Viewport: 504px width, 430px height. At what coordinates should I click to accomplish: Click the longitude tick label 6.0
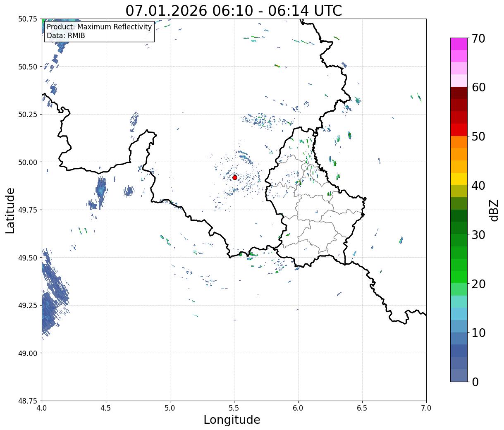tap(298, 408)
